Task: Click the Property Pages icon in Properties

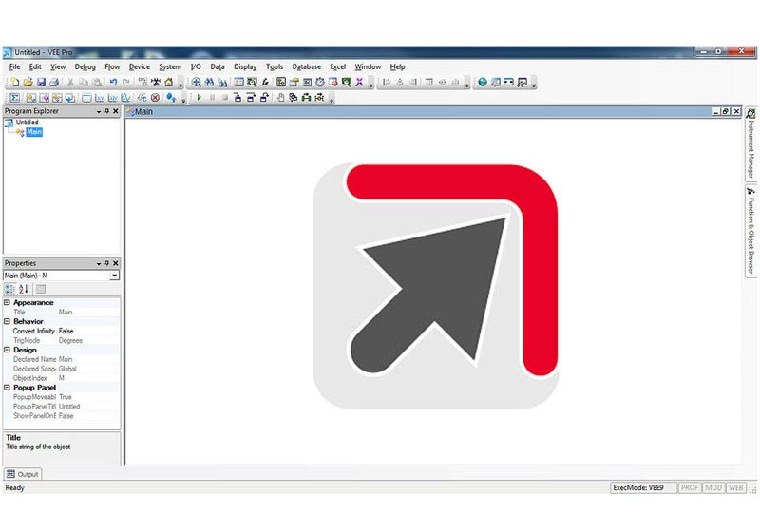Action: 41,289
